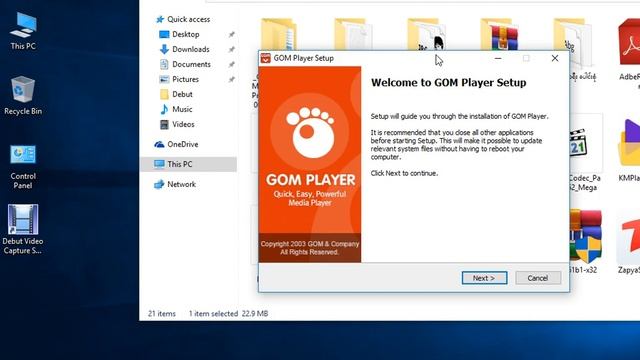This screenshot has height=360, width=640.
Task: Click the Downloads arrow icon in sidebar
Action: tap(164, 49)
